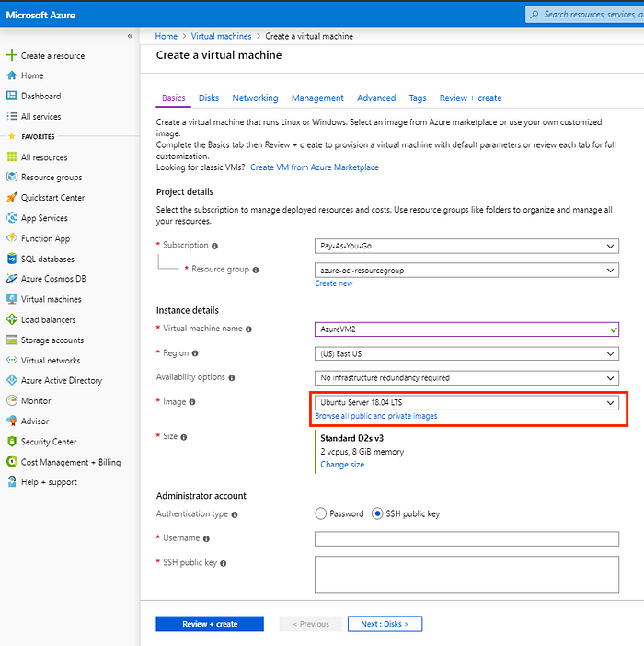Click the search magnifier icon in top bar
Image resolution: width=644 pixels, height=646 pixels.
point(535,15)
